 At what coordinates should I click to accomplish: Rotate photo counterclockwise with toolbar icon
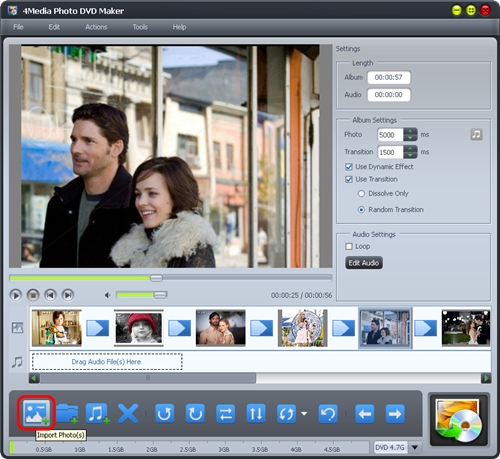[165, 414]
